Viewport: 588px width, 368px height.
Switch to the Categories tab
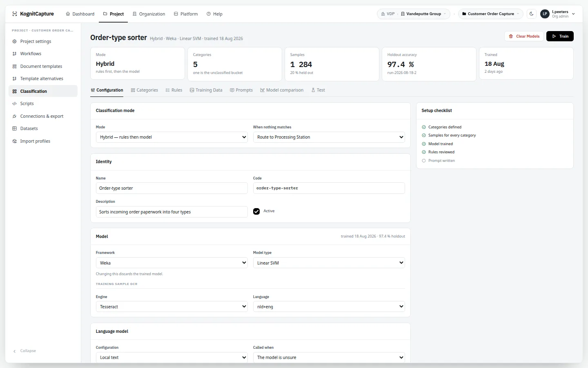click(145, 90)
